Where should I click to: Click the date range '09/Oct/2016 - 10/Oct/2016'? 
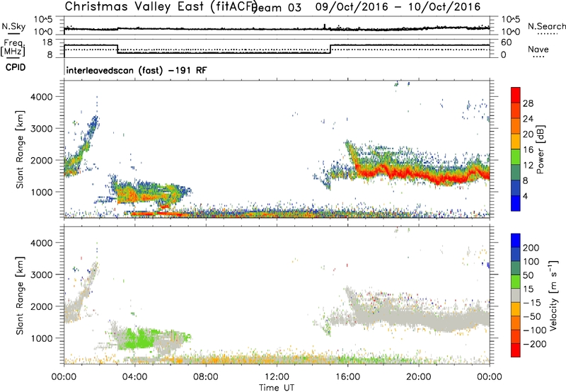click(398, 6)
